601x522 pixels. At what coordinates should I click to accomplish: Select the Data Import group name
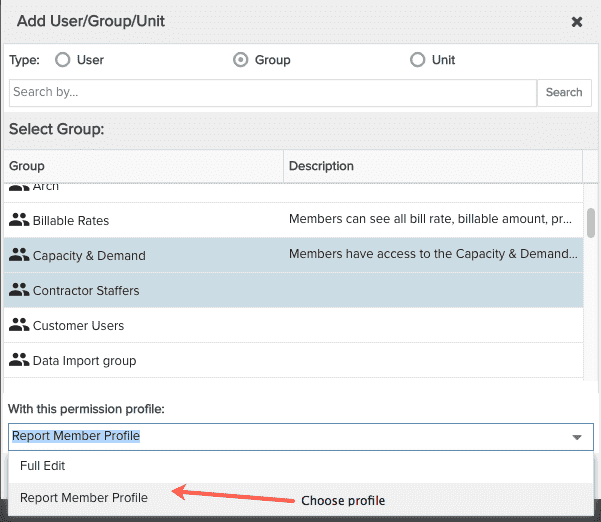pyautogui.click(x=85, y=361)
